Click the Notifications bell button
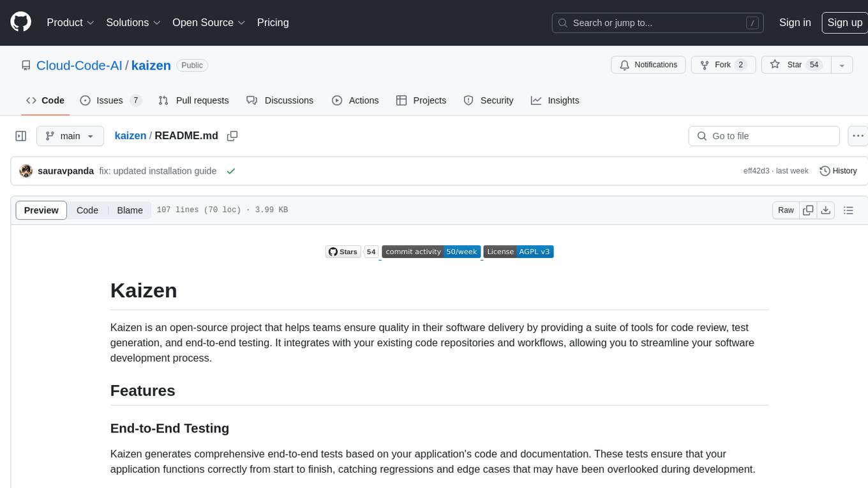The image size is (868, 488). [648, 65]
